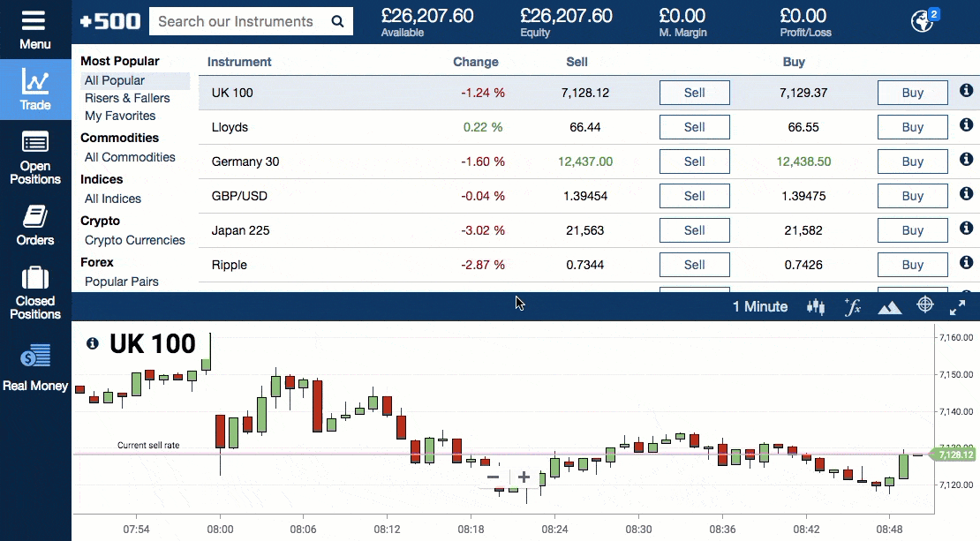Viewport: 980px width, 541px height.
Task: Zoom in chart with plus button
Action: tap(524, 477)
